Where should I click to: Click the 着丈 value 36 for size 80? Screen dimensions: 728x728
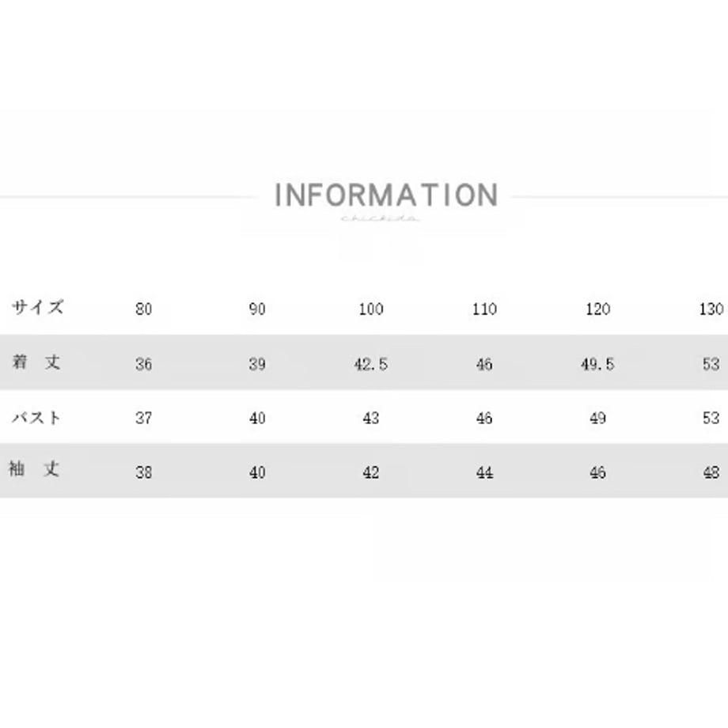[x=143, y=364]
